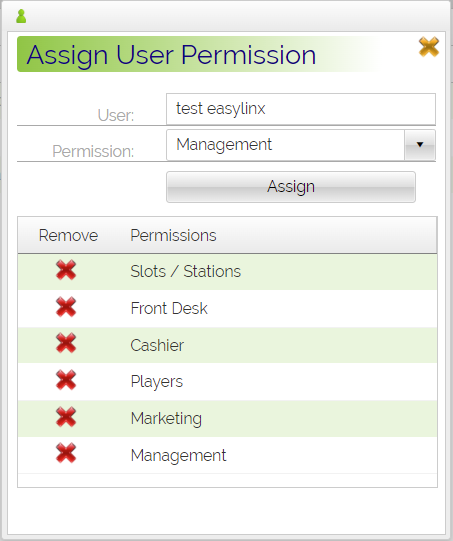
Task: Remove the Marketing permission
Action: (66, 417)
